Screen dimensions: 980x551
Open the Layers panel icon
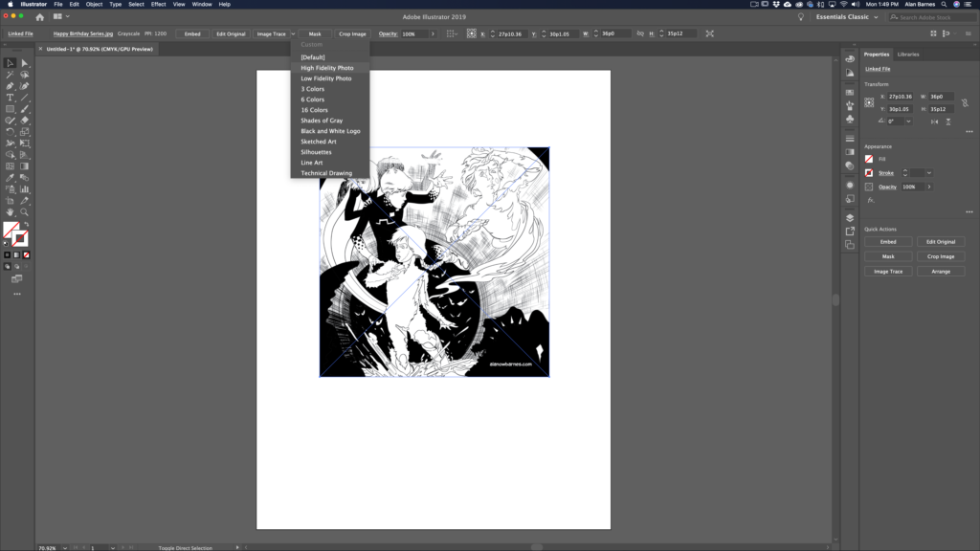point(850,218)
